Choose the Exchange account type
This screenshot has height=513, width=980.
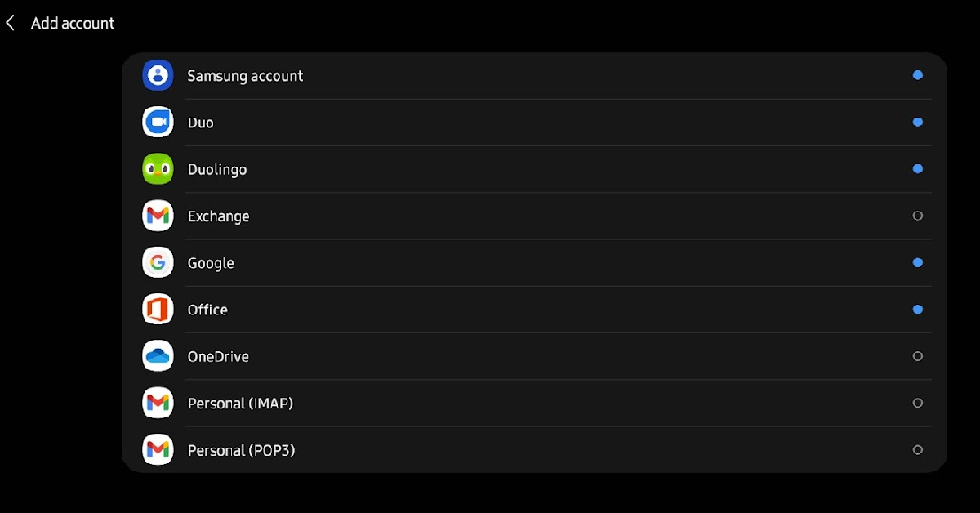tap(534, 216)
